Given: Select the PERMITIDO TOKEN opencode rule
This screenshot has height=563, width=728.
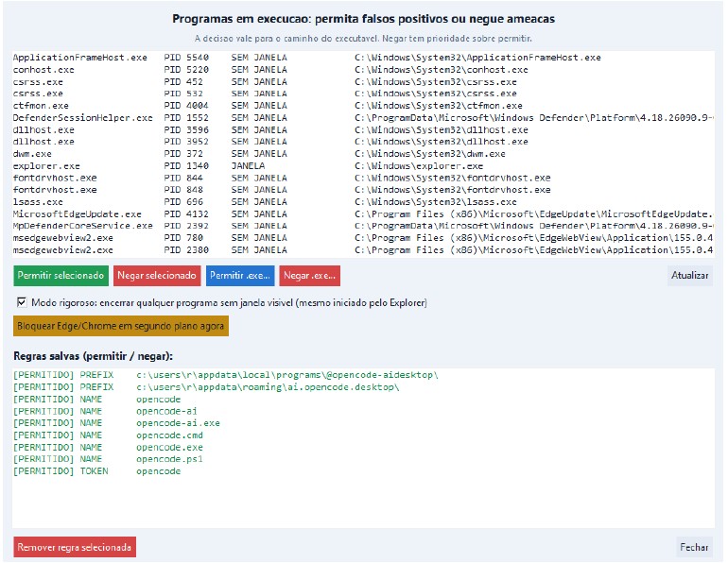Looking at the screenshot, I should pos(363,471).
